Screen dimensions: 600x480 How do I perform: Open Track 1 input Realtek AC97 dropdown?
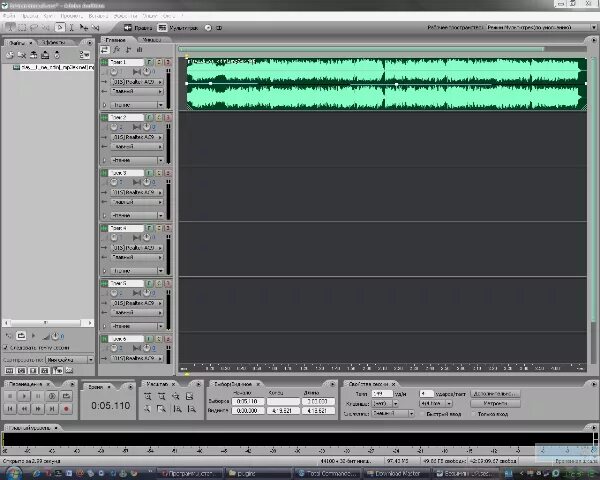pos(137,82)
